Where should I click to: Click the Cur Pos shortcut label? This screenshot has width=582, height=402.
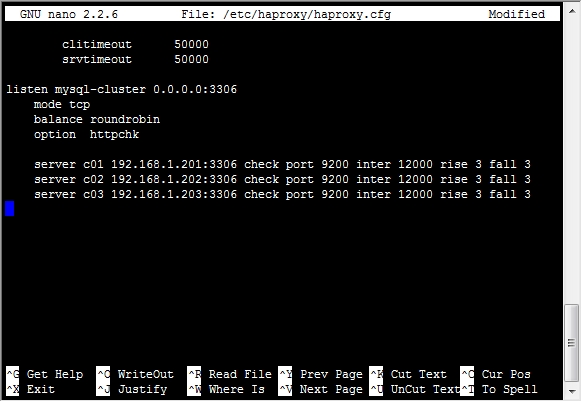pyautogui.click(x=506, y=374)
